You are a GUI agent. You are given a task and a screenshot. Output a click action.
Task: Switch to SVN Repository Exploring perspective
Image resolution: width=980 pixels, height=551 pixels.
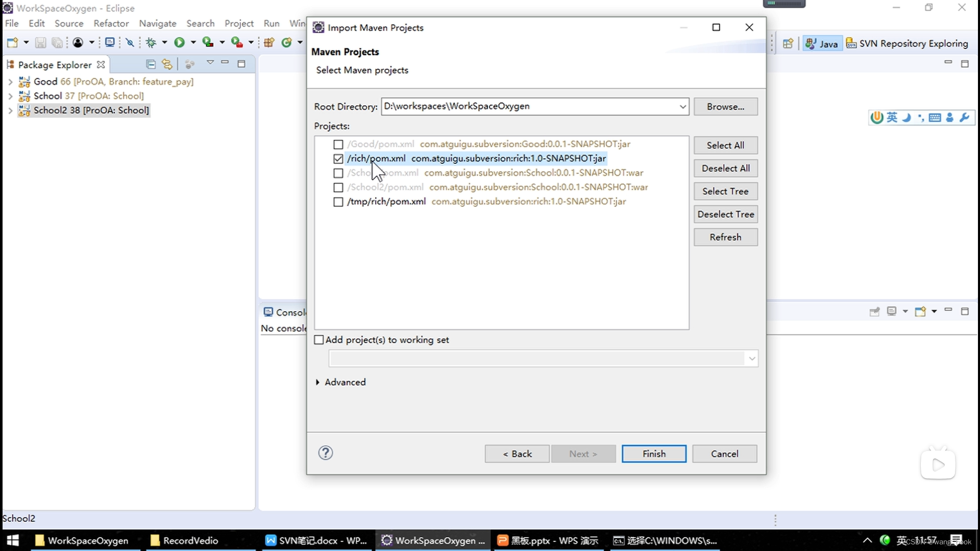907,44
